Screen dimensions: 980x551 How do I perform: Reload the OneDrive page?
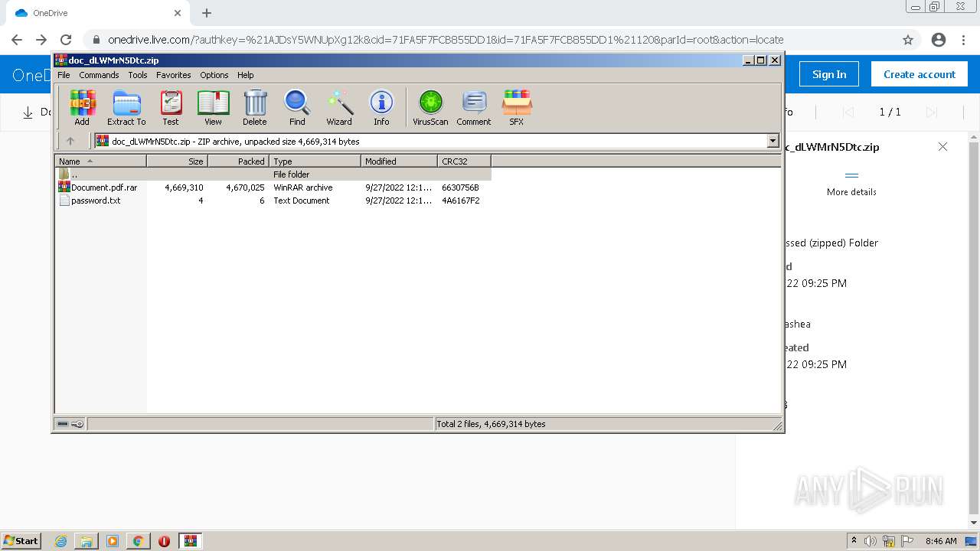click(66, 40)
